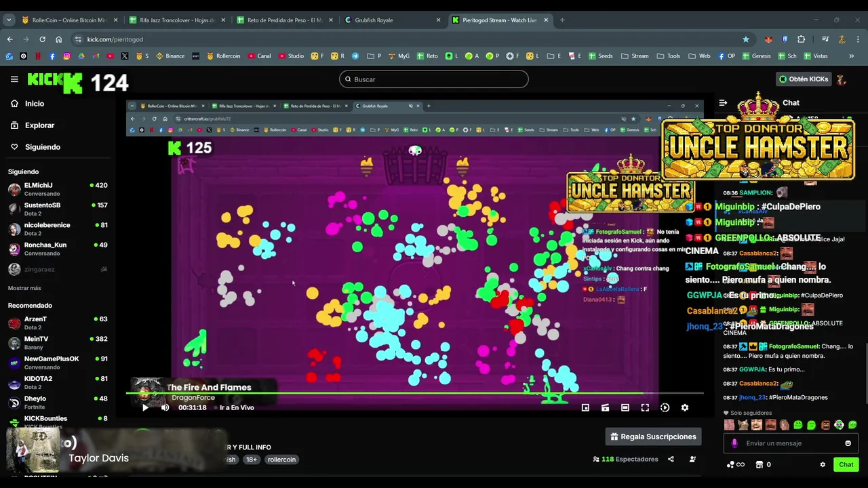The width and height of the screenshot is (868, 488).
Task: Enter fullscreen video mode
Action: pos(645,407)
